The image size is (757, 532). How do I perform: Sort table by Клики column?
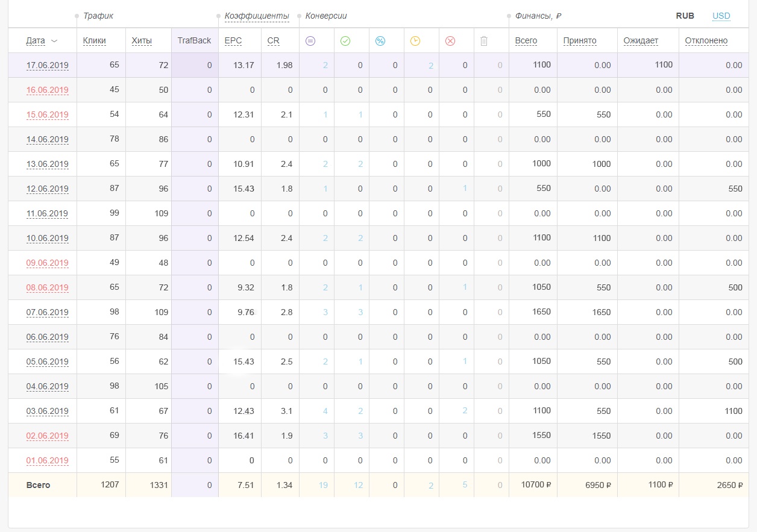coord(95,41)
